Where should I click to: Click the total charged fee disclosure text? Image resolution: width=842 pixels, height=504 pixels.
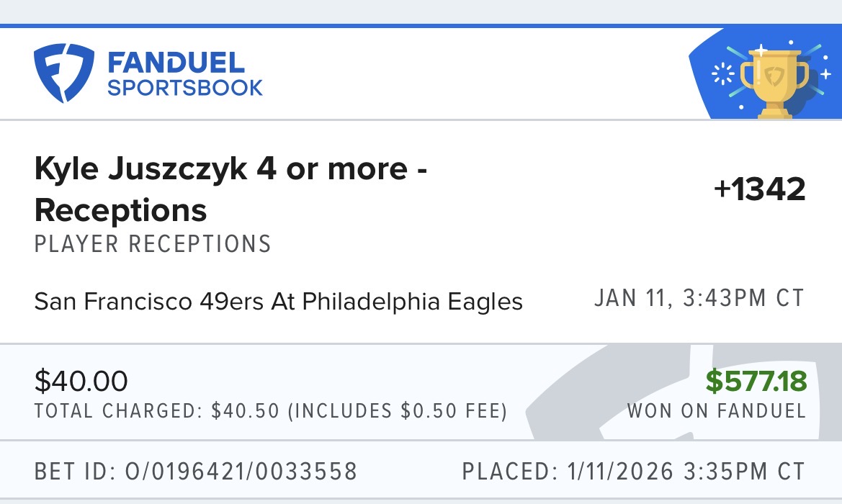270,411
